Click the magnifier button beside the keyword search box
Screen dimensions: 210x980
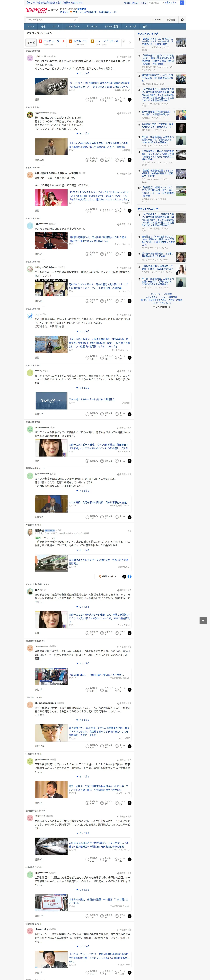75,20
